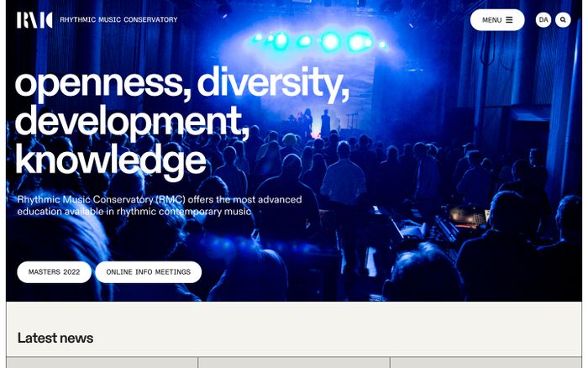Image resolution: width=588 pixels, height=368 pixels.
Task: Open the search magnifier icon
Action: point(563,20)
